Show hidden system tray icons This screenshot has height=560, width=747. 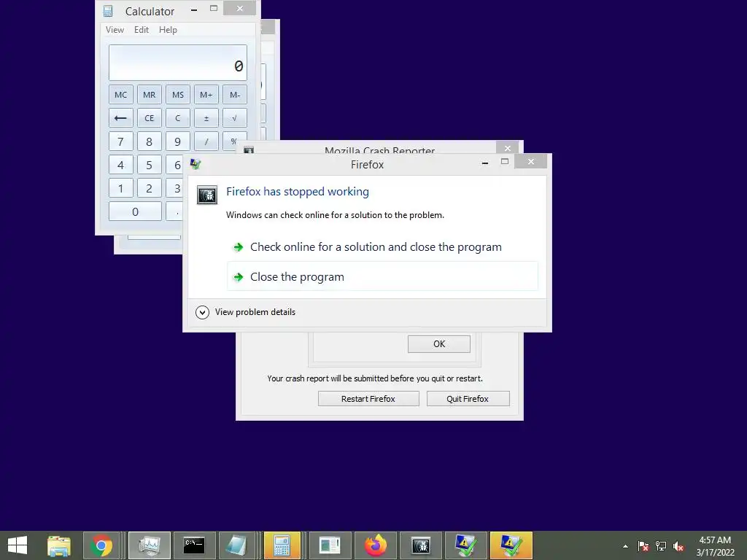tap(625, 546)
